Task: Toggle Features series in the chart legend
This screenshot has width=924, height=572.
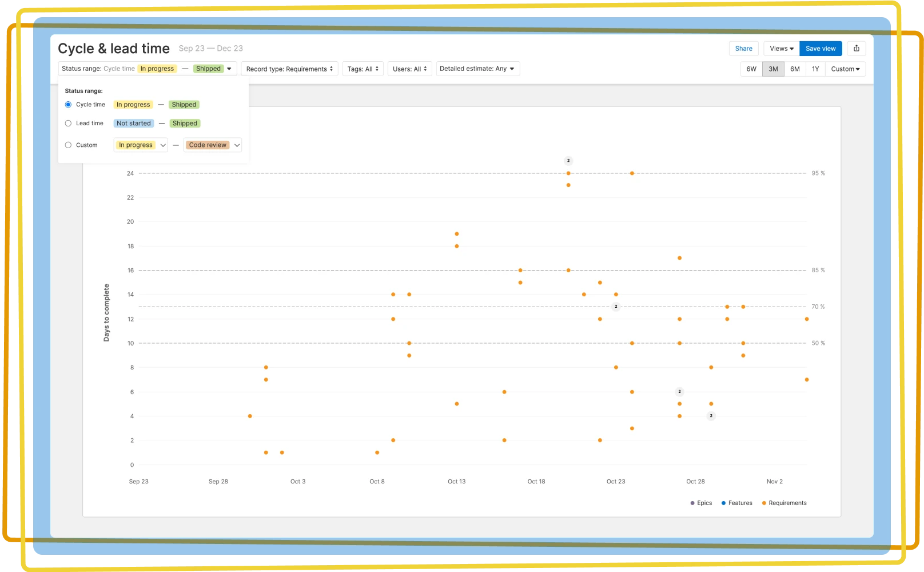Action: [x=736, y=503]
